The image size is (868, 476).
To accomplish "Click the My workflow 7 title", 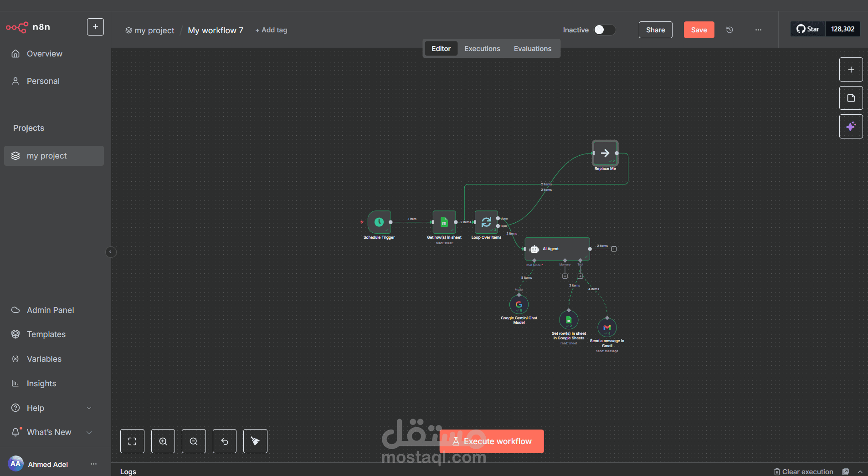I will click(x=216, y=31).
